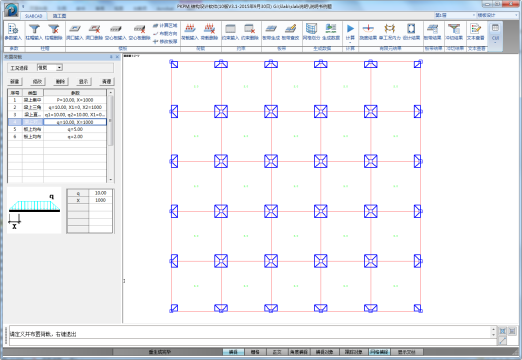Click the 新建 (new) load button
Image resolution: width=522 pixels, height=360 pixels.
pyautogui.click(x=15, y=81)
